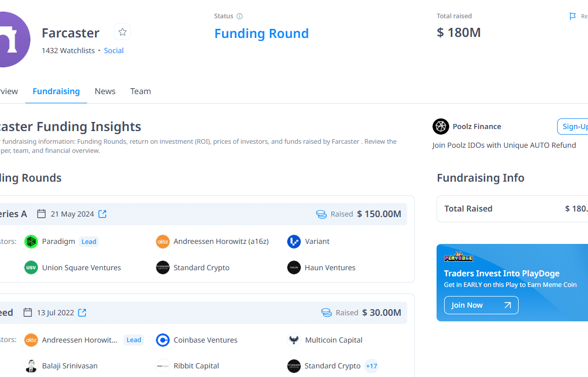Switch to the Team tab
This screenshot has width=588, height=377.
(x=140, y=91)
